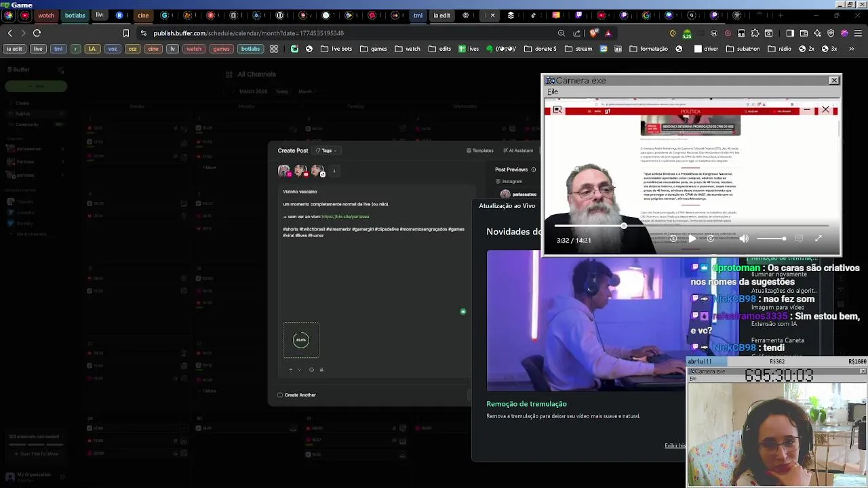
Task: Click the Today button in calendar
Action: pyautogui.click(x=282, y=91)
